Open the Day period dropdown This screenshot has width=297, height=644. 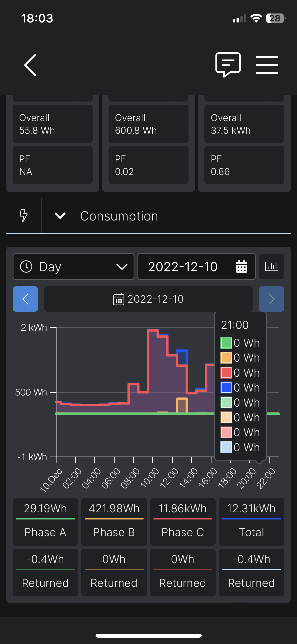pyautogui.click(x=73, y=266)
